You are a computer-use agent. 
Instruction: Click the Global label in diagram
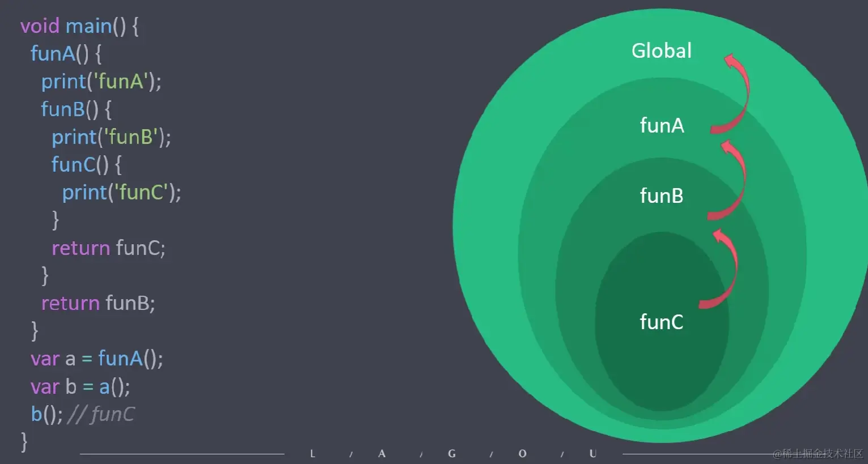[662, 51]
